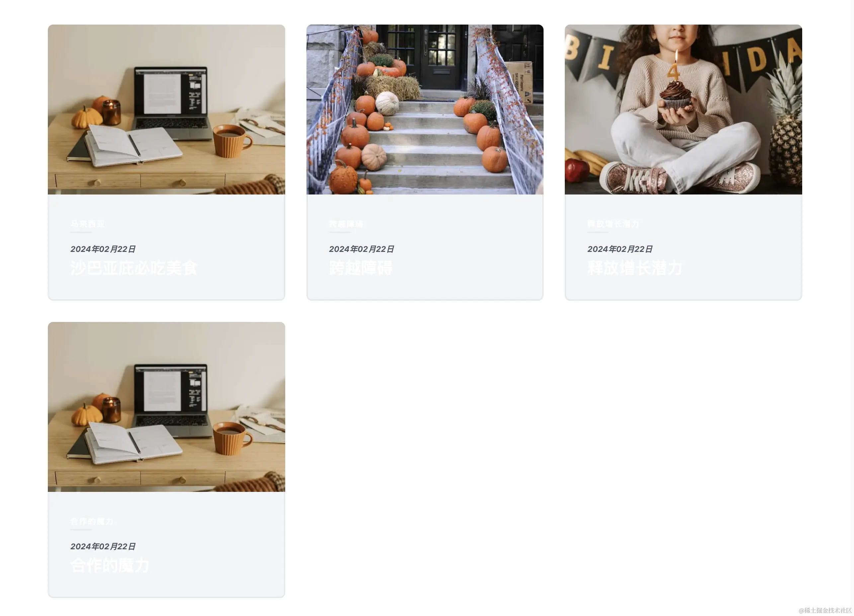Open the top-left desk with laptop photo
Screen dimensions: 854x616
point(166,110)
